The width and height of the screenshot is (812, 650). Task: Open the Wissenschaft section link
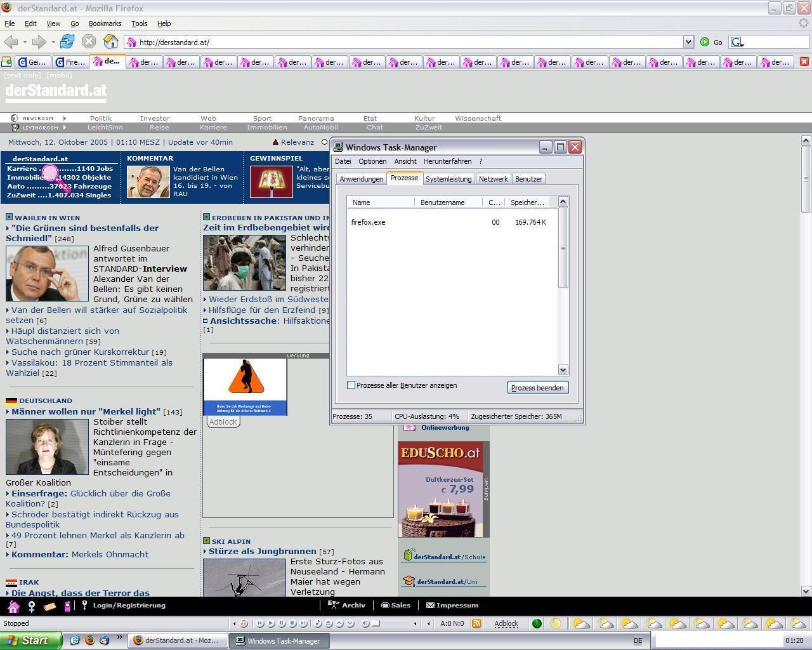(x=478, y=118)
